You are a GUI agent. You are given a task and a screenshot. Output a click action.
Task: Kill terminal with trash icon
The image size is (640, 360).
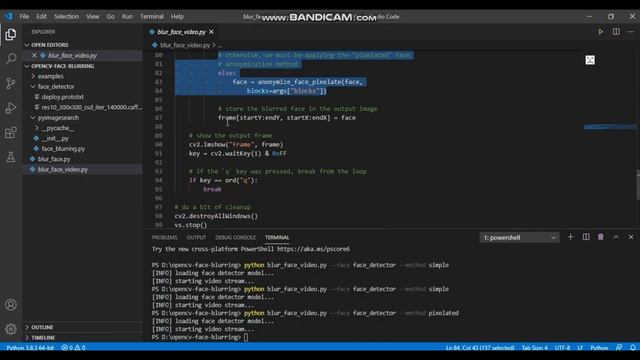(x=600, y=237)
